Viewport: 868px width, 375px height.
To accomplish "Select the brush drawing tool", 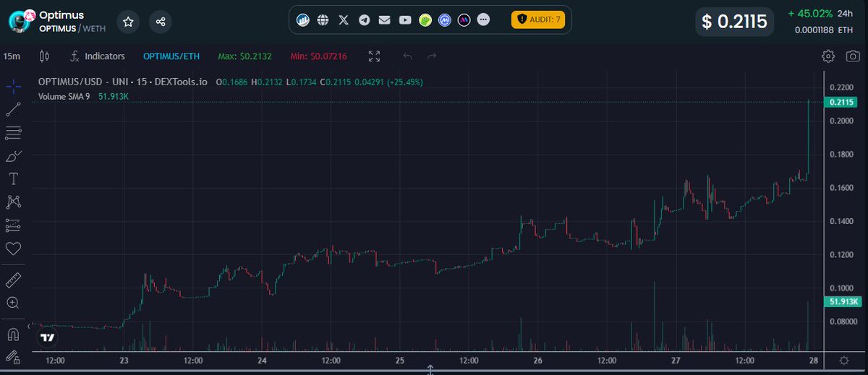I will click(x=12, y=155).
